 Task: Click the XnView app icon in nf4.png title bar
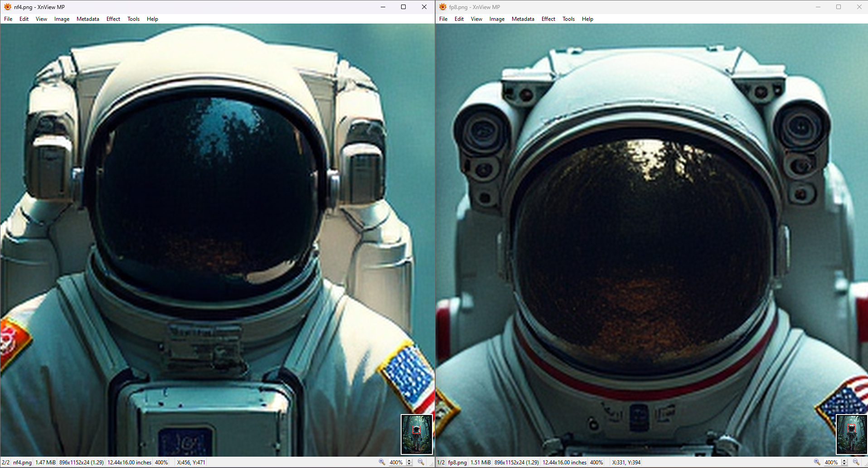[8, 7]
